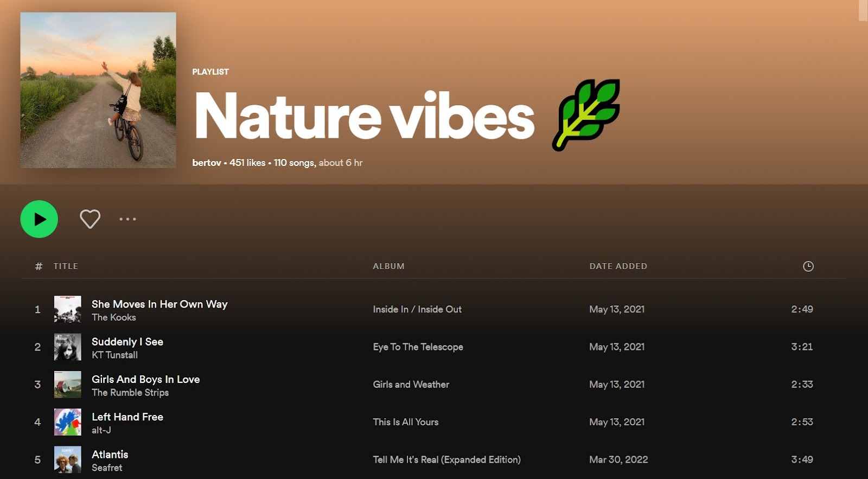The image size is (868, 479).
Task: Open album Inside In / Inside Out
Action: [x=417, y=309]
